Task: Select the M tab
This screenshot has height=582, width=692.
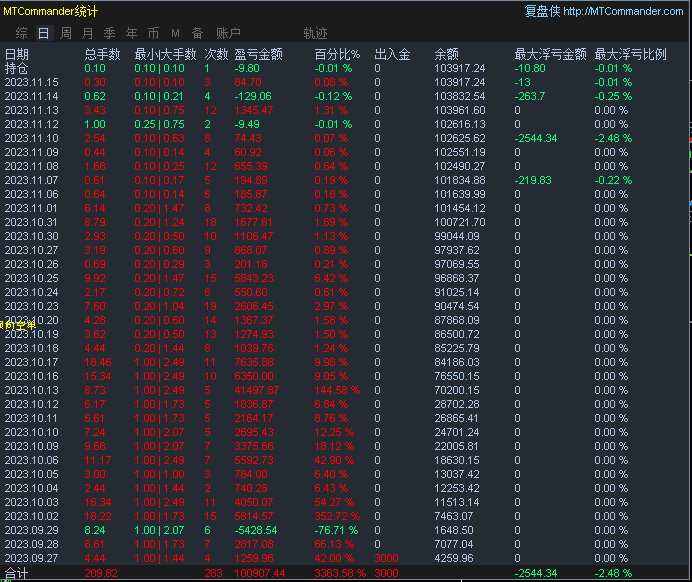Action: click(x=175, y=34)
